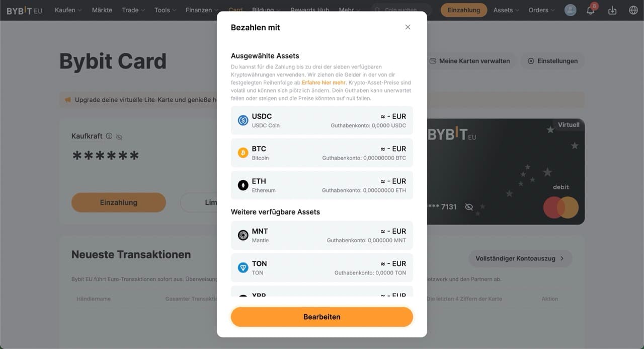Screen dimensions: 644x349
Task: Expand the Assets dropdown
Action: coord(506,10)
